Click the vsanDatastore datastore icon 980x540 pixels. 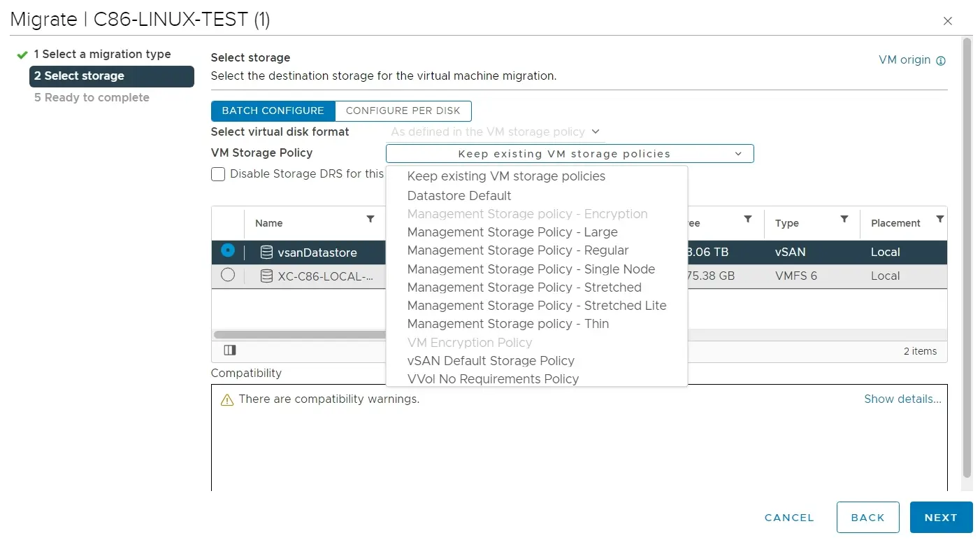(266, 253)
